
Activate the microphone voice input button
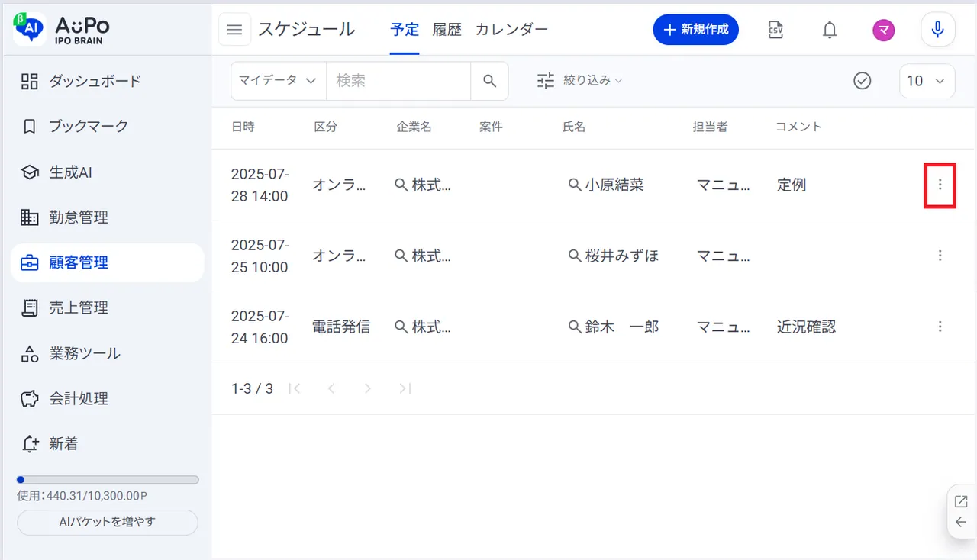938,30
